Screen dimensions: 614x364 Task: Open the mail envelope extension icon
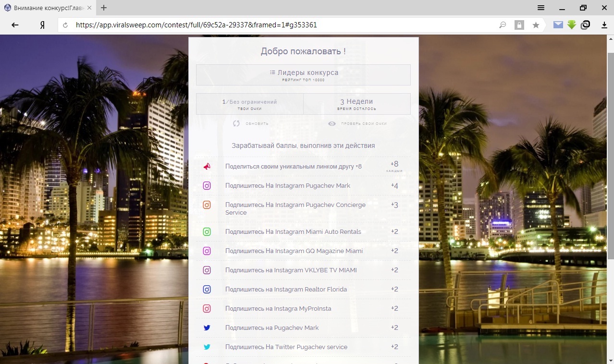[x=558, y=25]
